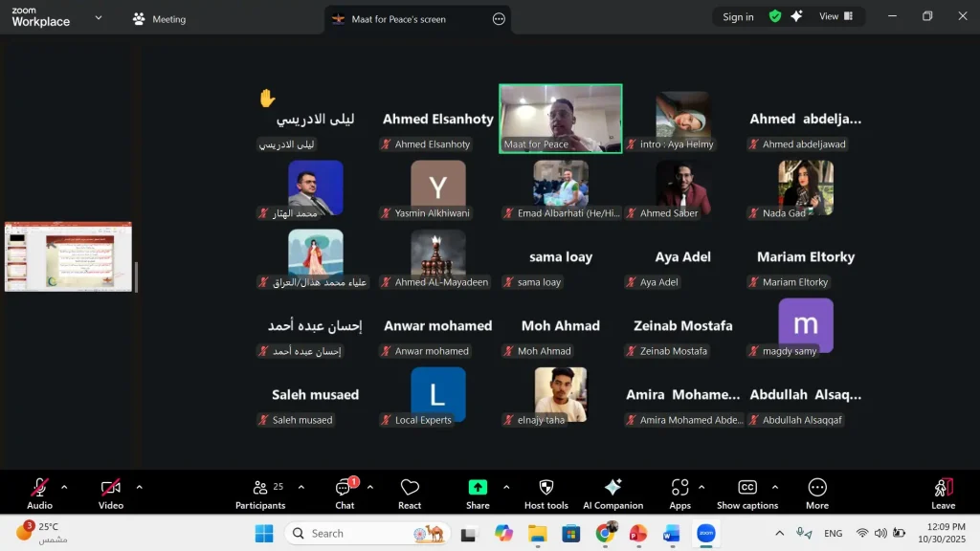Open the More options ellipsis

[817, 492]
